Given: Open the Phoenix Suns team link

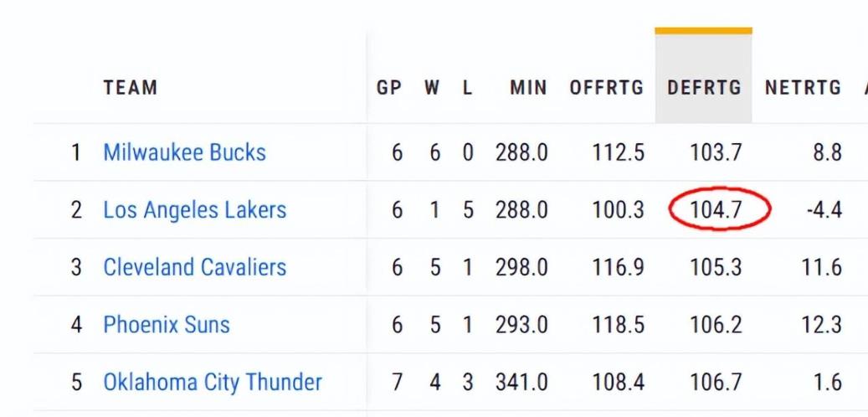Looking at the screenshot, I should coord(166,325).
